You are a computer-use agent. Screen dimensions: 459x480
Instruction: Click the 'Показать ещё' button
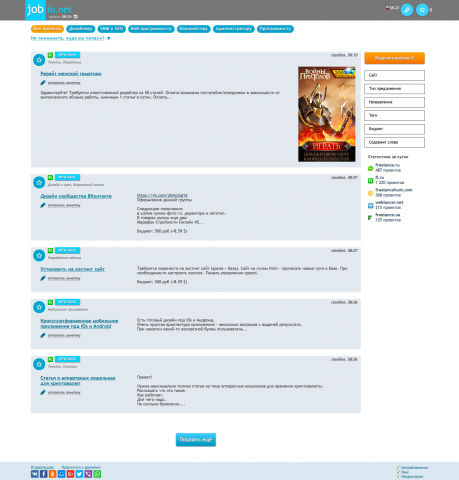pyautogui.click(x=196, y=440)
